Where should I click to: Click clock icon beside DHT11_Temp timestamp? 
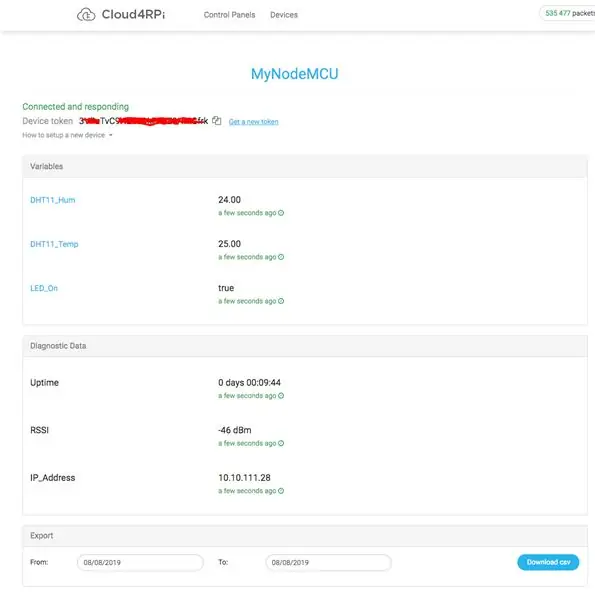[281, 257]
